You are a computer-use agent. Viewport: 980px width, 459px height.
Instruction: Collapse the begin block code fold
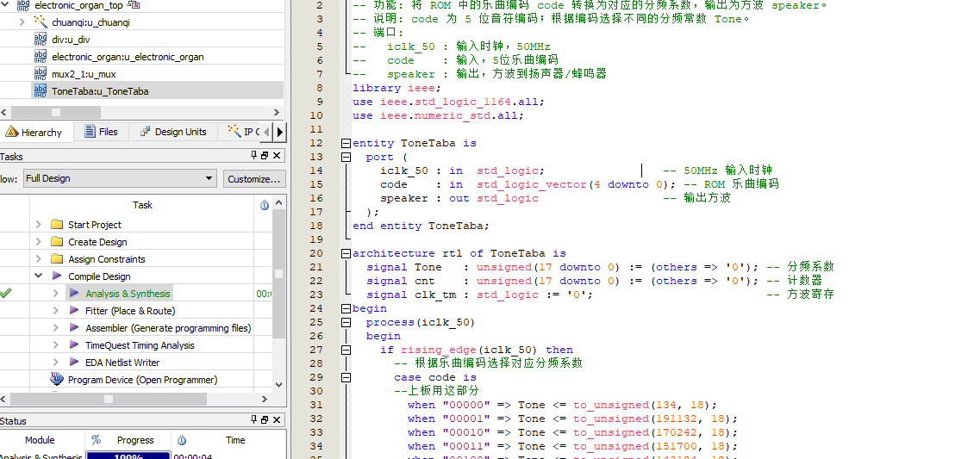346,308
